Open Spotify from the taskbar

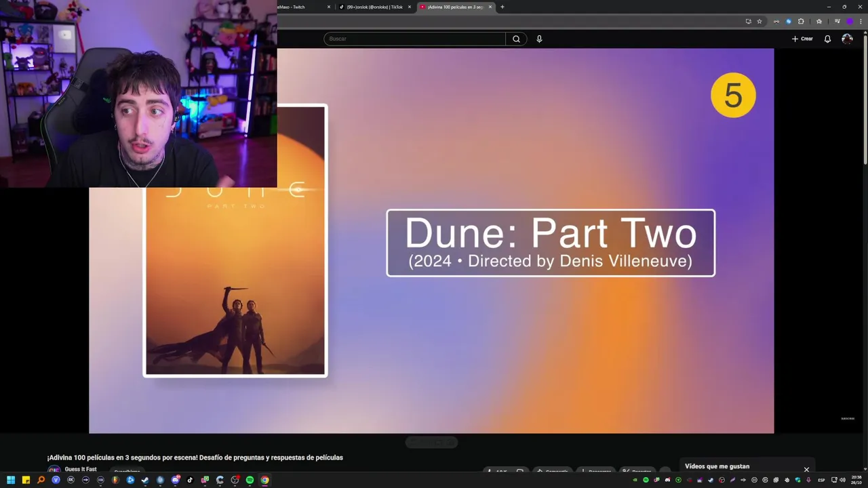tap(250, 480)
